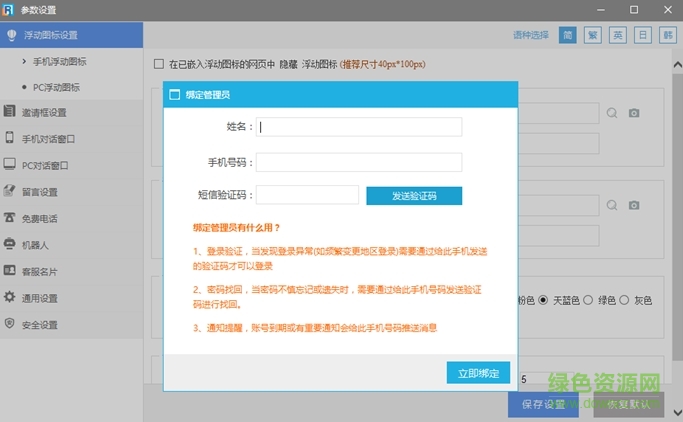Check the hide floating icon checkbox
Image resolution: width=683 pixels, height=422 pixels.
(x=158, y=65)
